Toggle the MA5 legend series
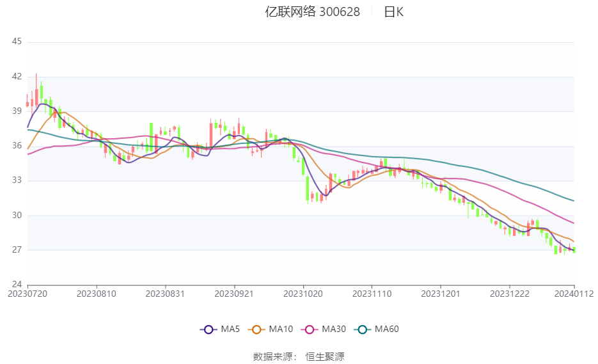The image size is (598, 364). [220, 329]
